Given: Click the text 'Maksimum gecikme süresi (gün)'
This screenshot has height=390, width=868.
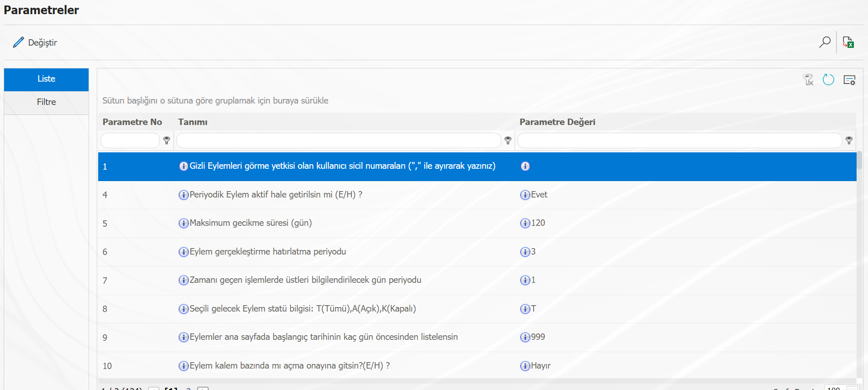Looking at the screenshot, I should pyautogui.click(x=251, y=223).
